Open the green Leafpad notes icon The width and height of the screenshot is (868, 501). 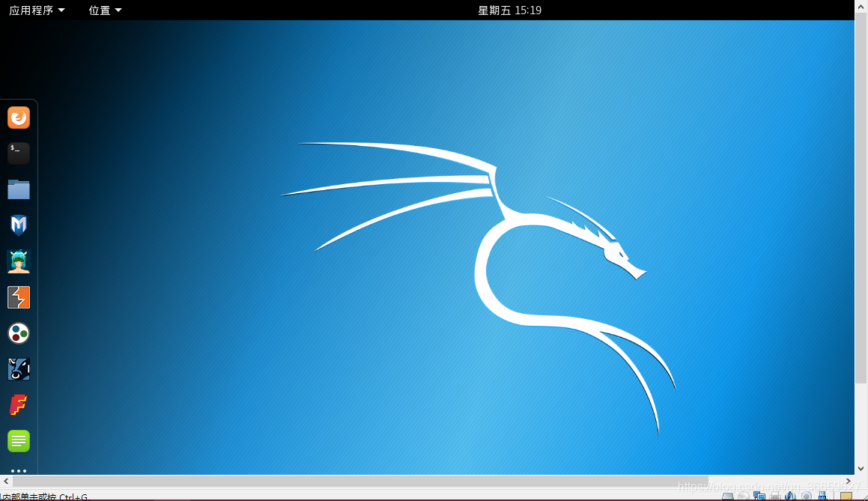coord(18,441)
